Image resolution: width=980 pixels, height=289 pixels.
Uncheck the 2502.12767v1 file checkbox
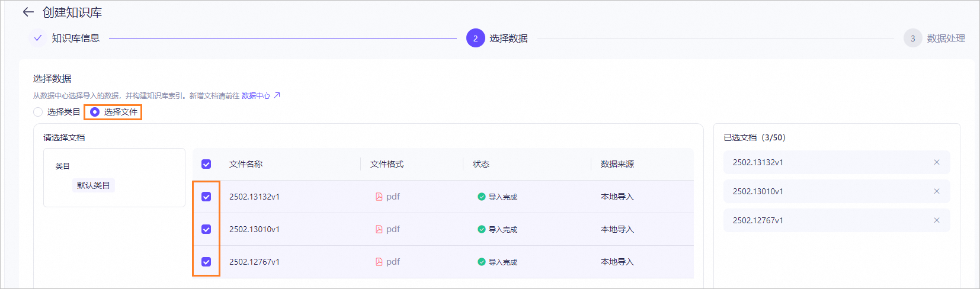pyautogui.click(x=206, y=262)
